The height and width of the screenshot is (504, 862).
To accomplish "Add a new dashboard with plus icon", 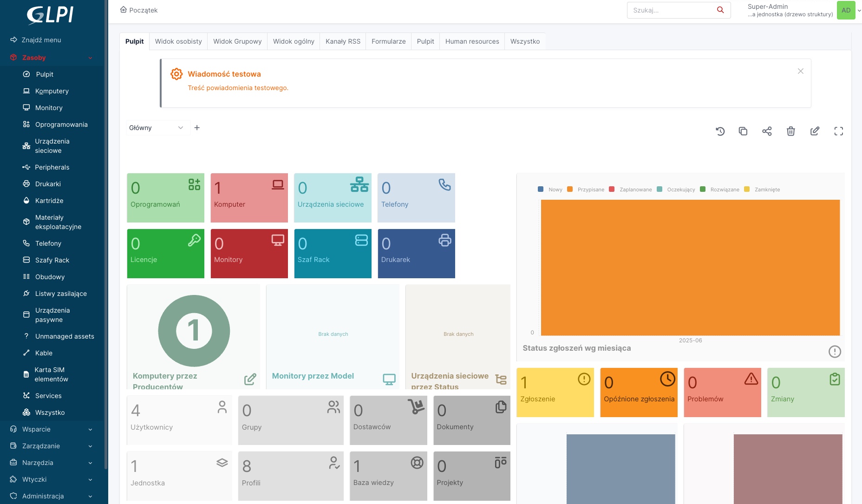I will click(197, 128).
